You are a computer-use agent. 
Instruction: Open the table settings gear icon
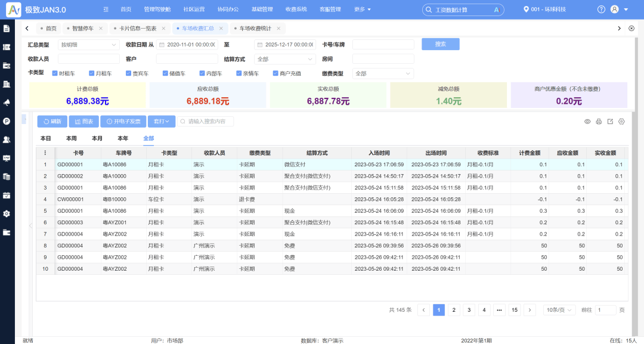pos(622,121)
